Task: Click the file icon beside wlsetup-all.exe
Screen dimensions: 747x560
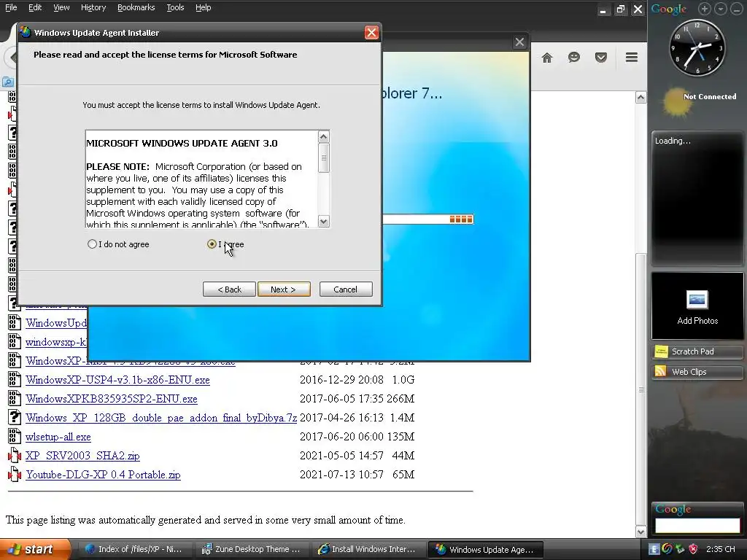Action: 15,437
